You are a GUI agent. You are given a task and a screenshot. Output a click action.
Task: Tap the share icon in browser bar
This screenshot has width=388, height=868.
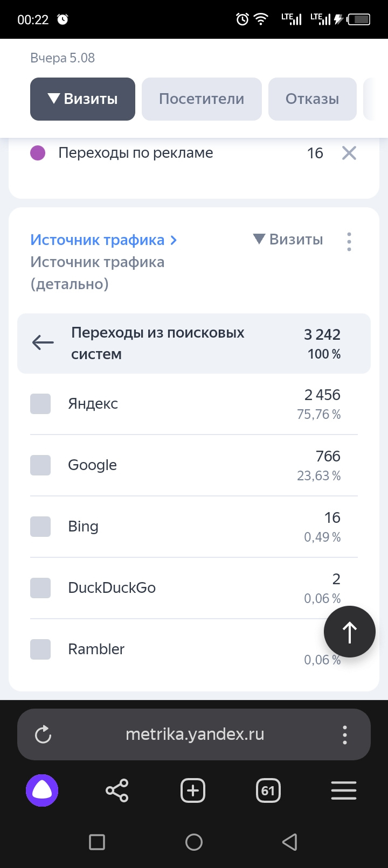[x=117, y=790]
